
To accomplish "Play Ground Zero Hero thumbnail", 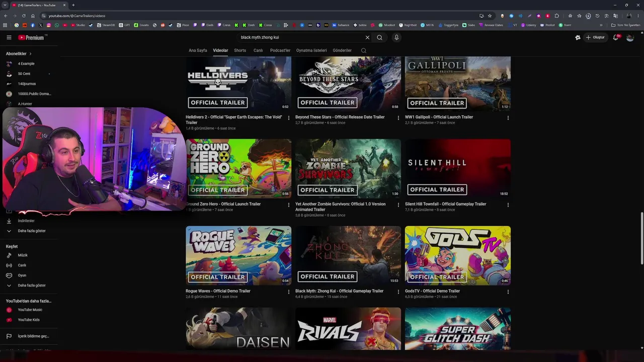I will (238, 168).
